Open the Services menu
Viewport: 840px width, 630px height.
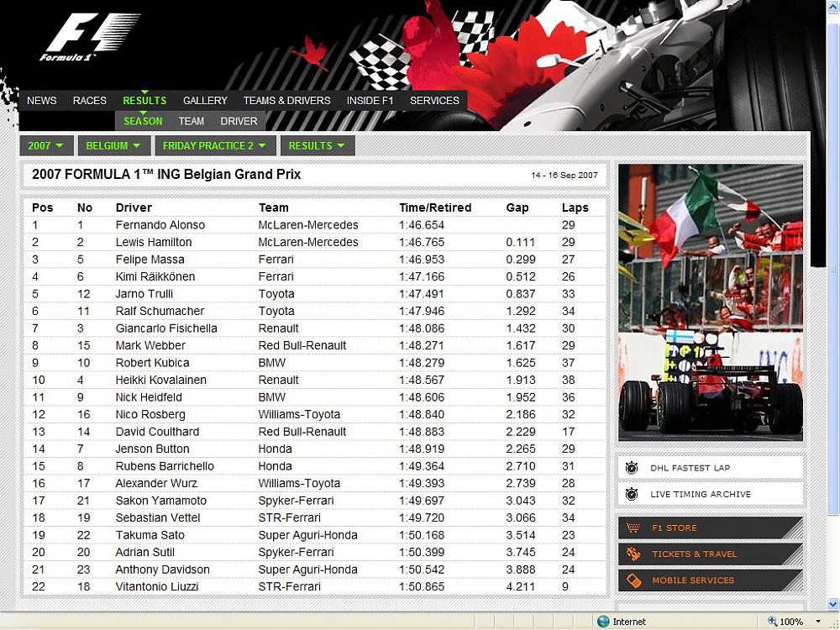(x=434, y=101)
